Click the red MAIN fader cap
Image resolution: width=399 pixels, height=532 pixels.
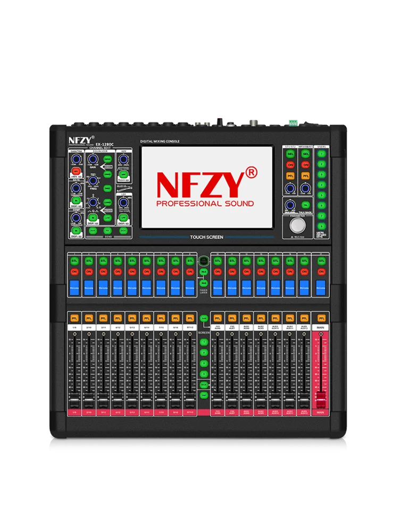coord(321,401)
